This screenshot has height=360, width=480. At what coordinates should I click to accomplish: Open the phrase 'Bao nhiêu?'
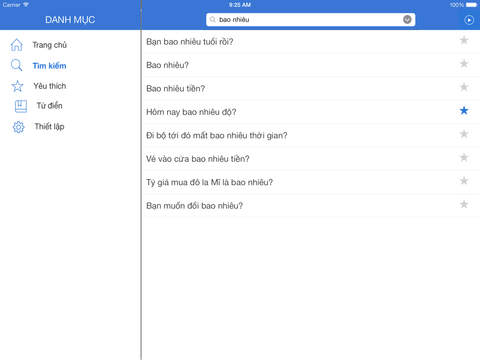coord(167,65)
